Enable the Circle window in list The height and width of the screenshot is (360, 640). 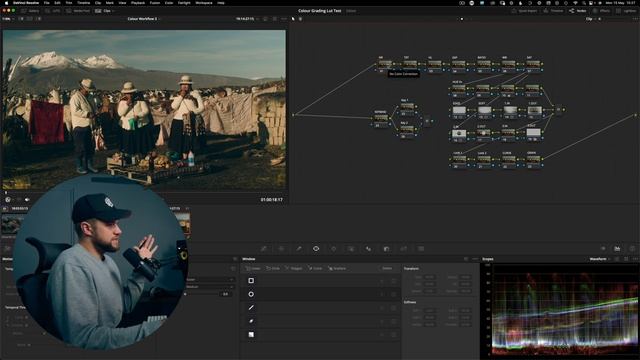251,294
